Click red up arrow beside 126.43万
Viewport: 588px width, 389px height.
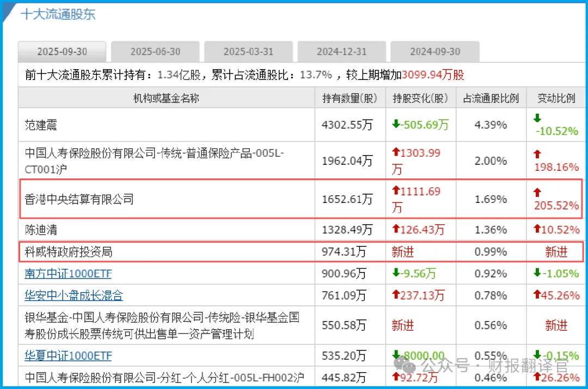(396, 230)
